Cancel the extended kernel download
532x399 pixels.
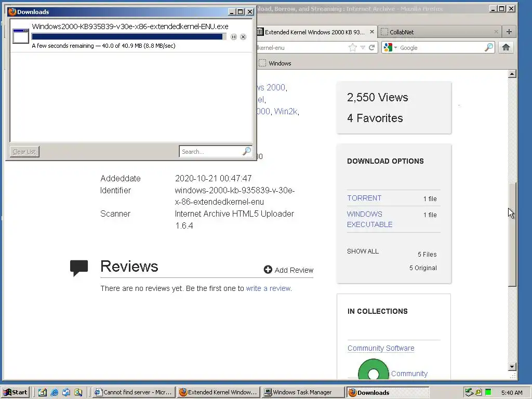[243, 37]
